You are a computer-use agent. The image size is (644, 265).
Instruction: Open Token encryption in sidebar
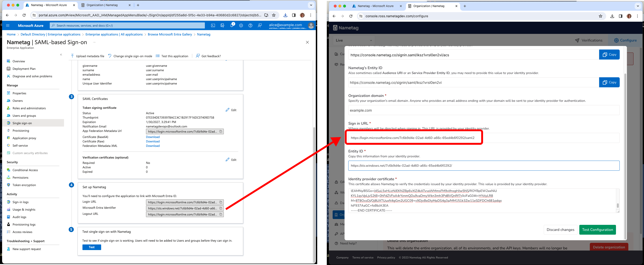coord(24,185)
